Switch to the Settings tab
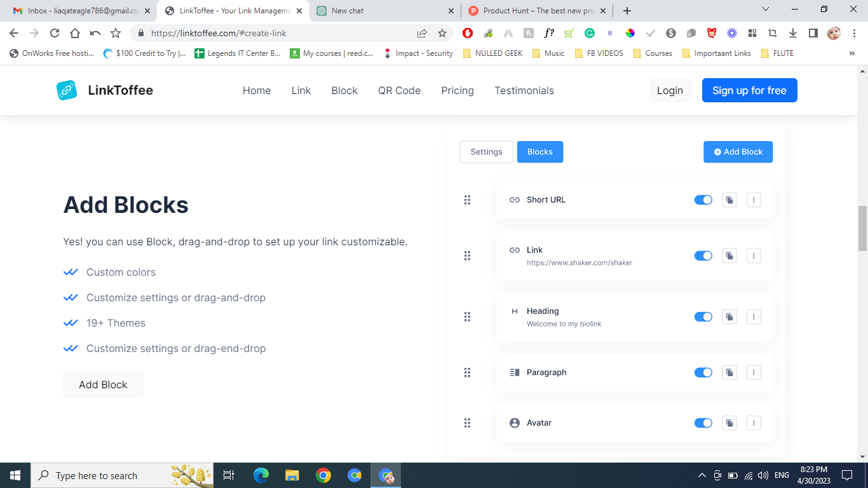This screenshot has width=868, height=488. [486, 152]
